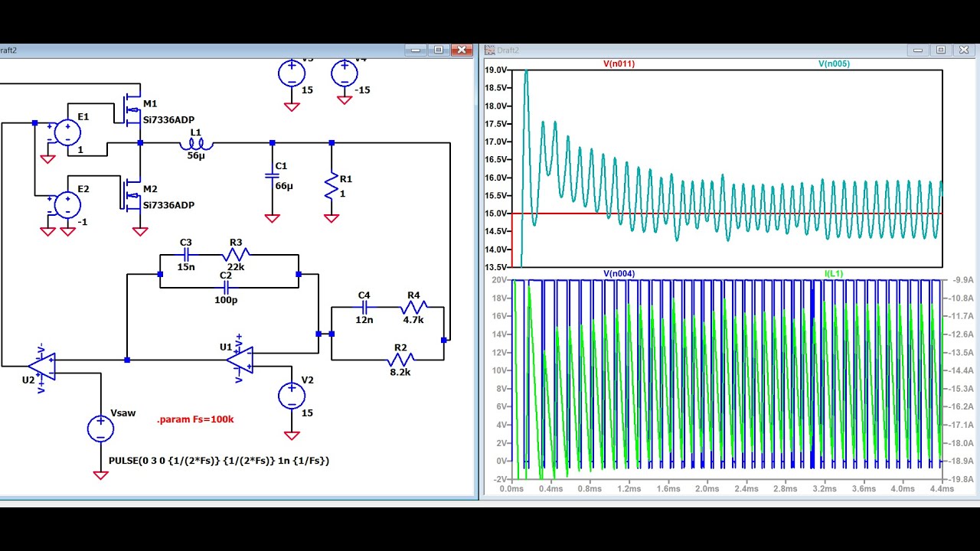Close the waveform Draft2 window

964,51
